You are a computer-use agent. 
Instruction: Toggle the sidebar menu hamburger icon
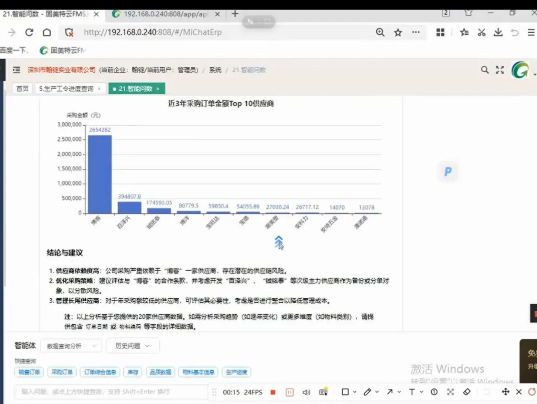pyautogui.click(x=16, y=70)
